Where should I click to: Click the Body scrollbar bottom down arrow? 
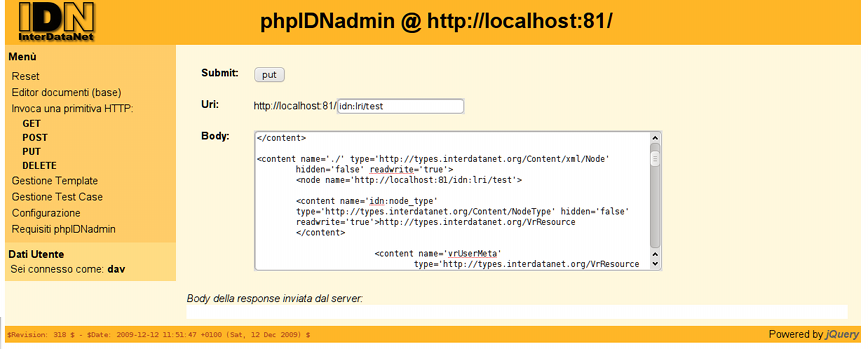pyautogui.click(x=655, y=264)
